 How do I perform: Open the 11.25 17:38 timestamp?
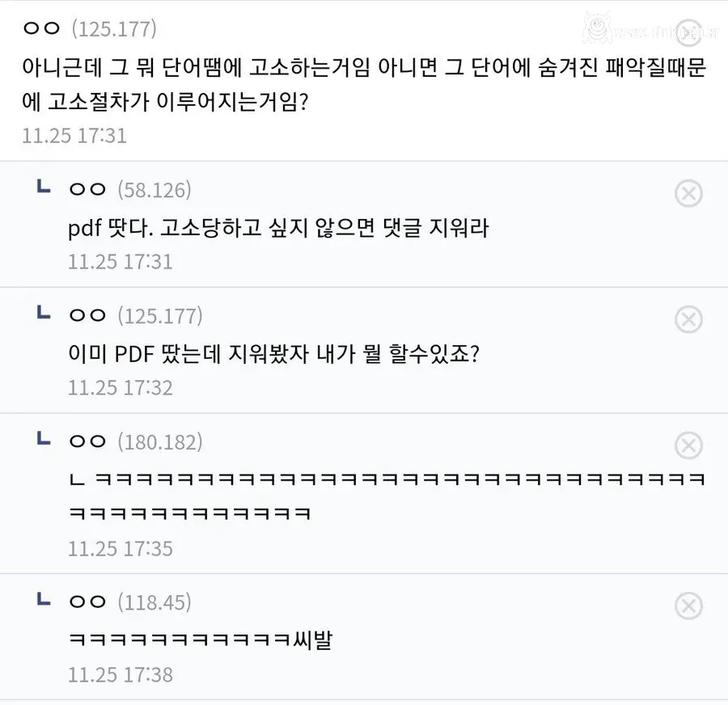tap(120, 673)
